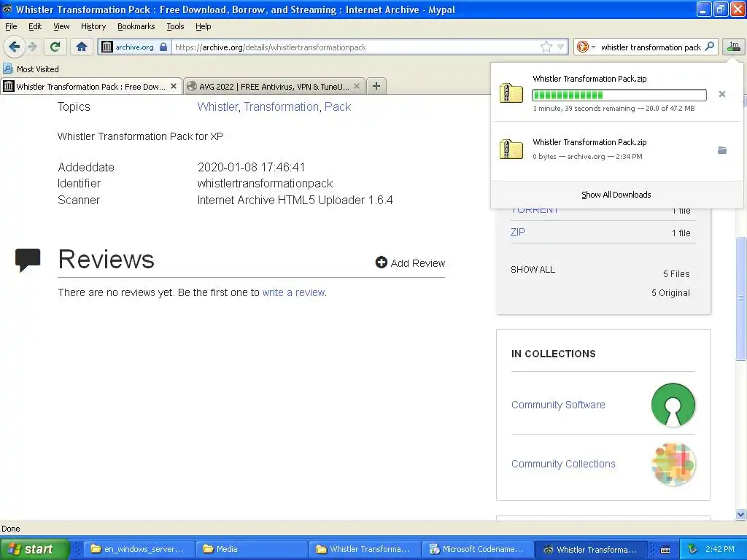The image size is (747, 560).
Task: Click the Community Collections colorful thumbnail
Action: click(673, 464)
